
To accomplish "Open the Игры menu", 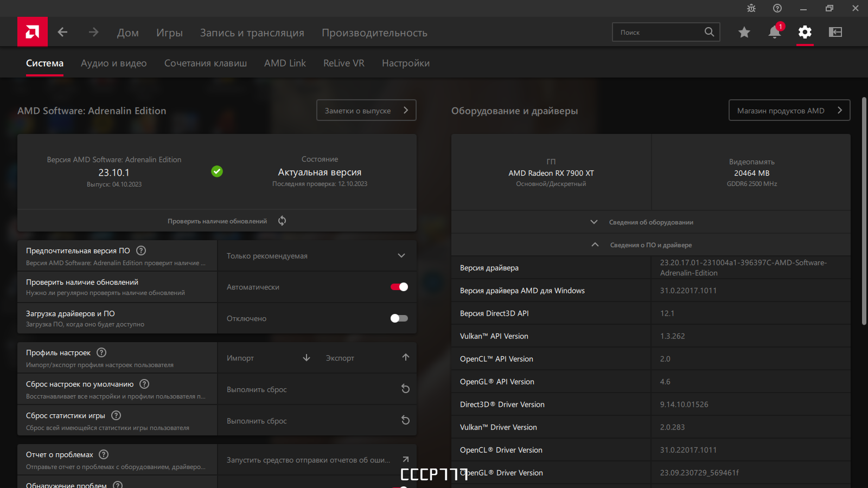I will point(169,33).
